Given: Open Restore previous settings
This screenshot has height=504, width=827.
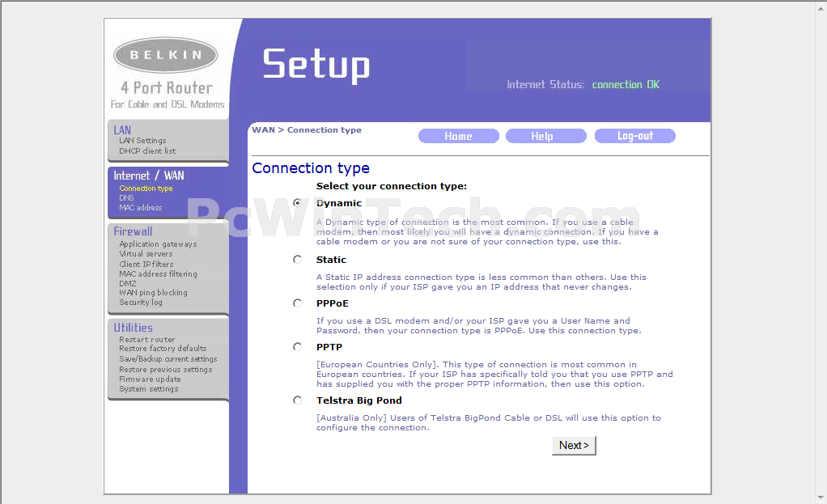Looking at the screenshot, I should pos(166,370).
